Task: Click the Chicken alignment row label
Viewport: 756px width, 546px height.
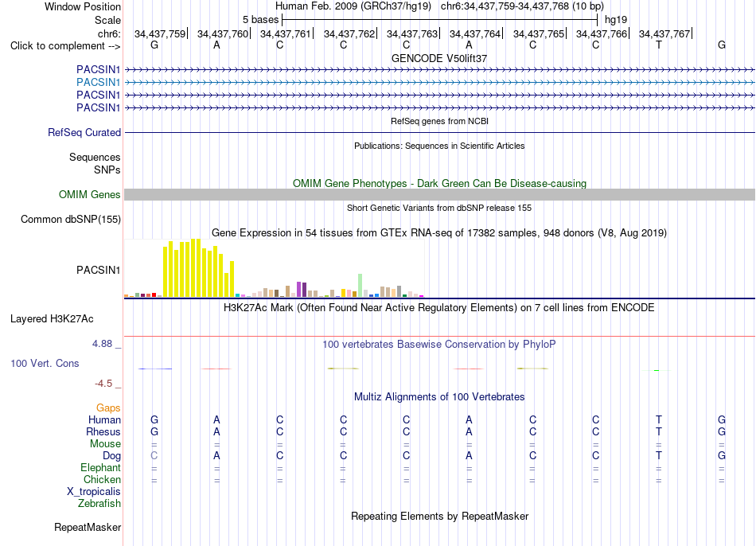Action: [x=102, y=479]
